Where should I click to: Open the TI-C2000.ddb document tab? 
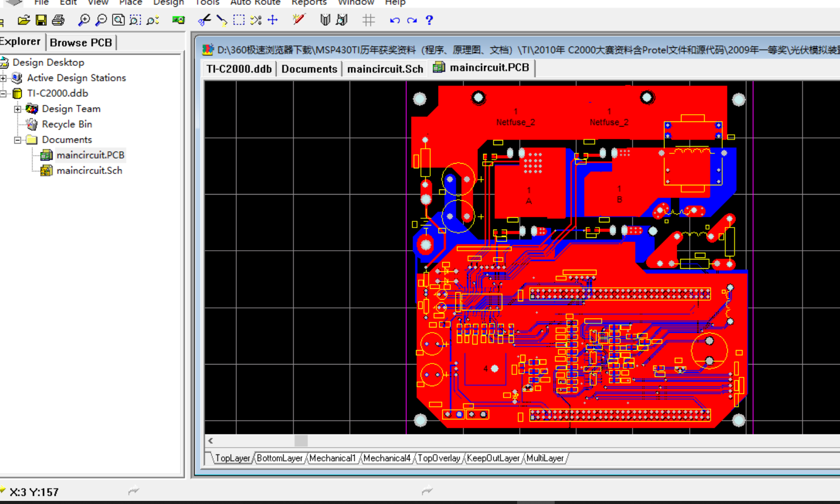[x=239, y=69]
